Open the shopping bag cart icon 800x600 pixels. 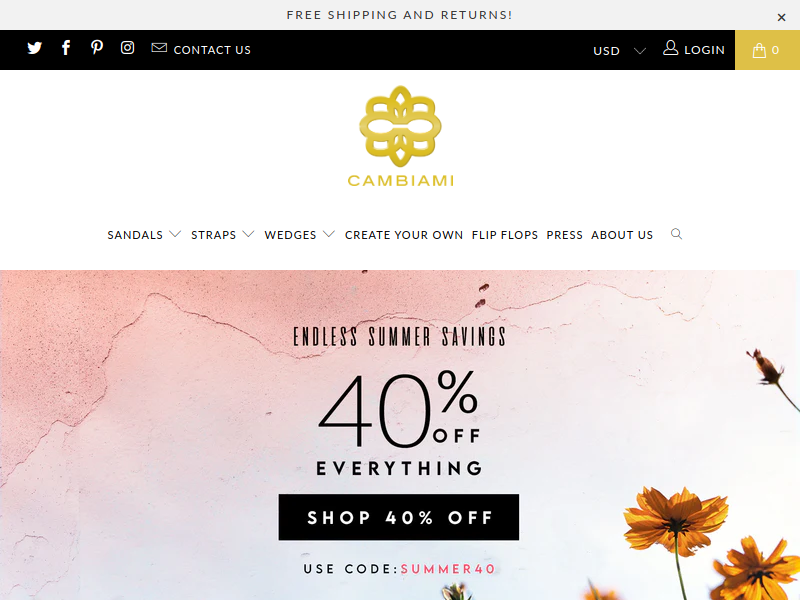[759, 50]
